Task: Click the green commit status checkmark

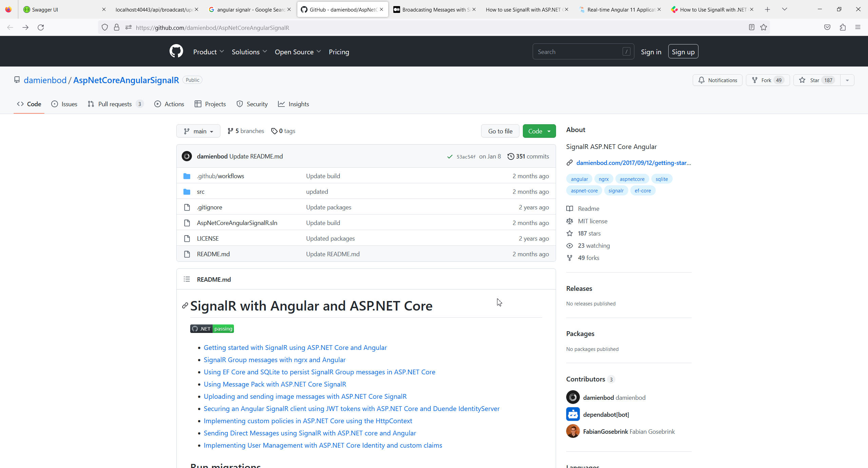Action: point(450,156)
